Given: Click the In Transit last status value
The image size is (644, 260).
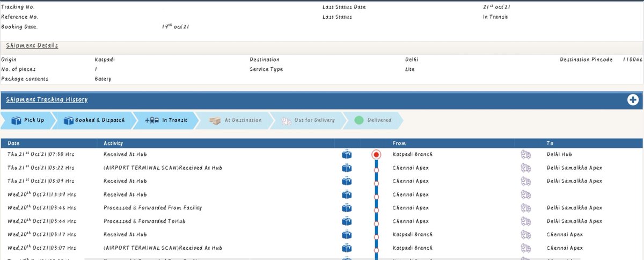Looking at the screenshot, I should [495, 17].
